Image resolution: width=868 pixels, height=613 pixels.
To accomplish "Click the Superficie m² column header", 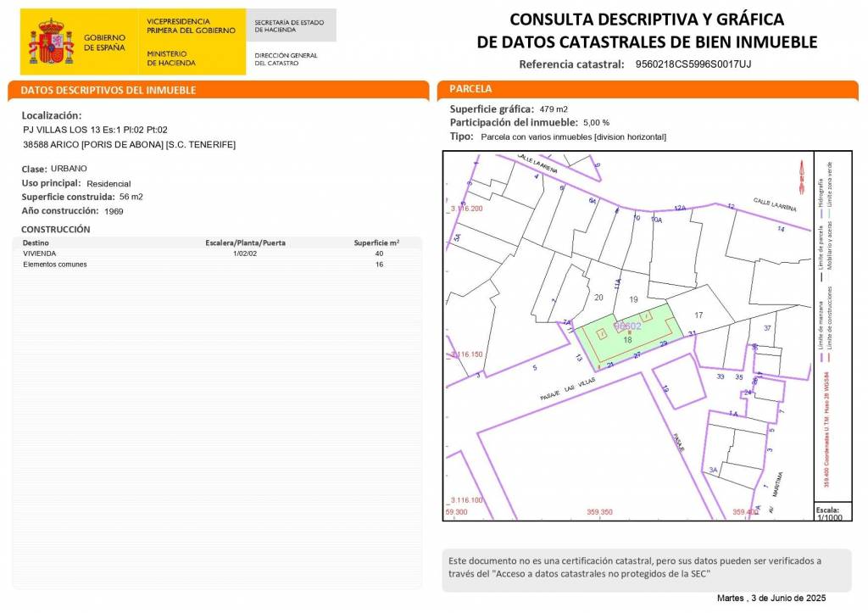I will (x=376, y=242).
